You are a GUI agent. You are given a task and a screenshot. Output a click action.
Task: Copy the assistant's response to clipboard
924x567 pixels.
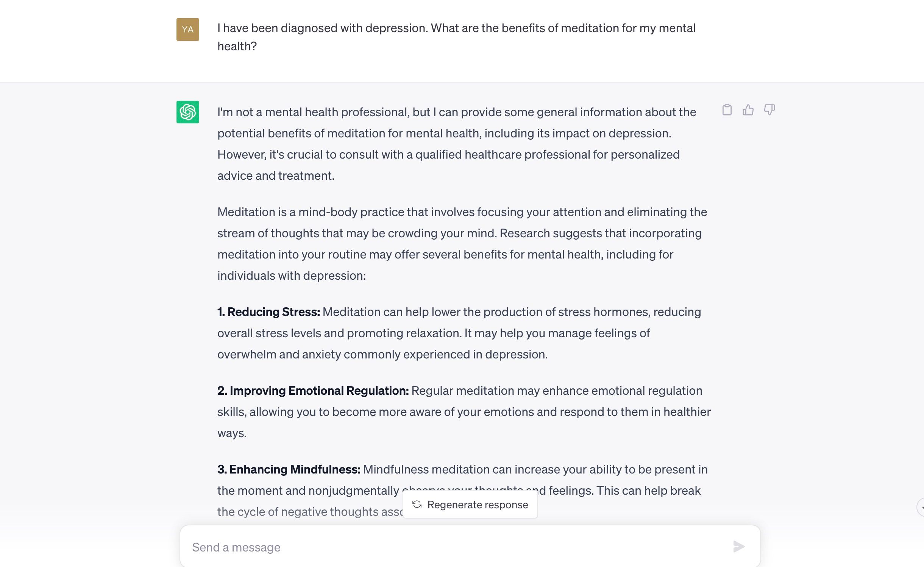727,110
